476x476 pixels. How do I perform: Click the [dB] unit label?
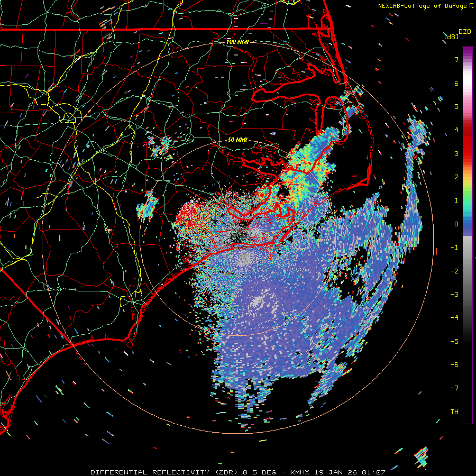click(452, 36)
